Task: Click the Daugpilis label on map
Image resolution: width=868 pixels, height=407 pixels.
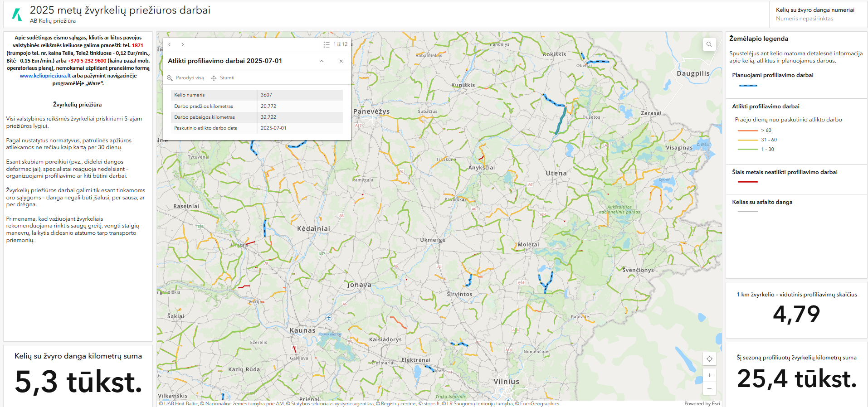Action: click(x=693, y=73)
